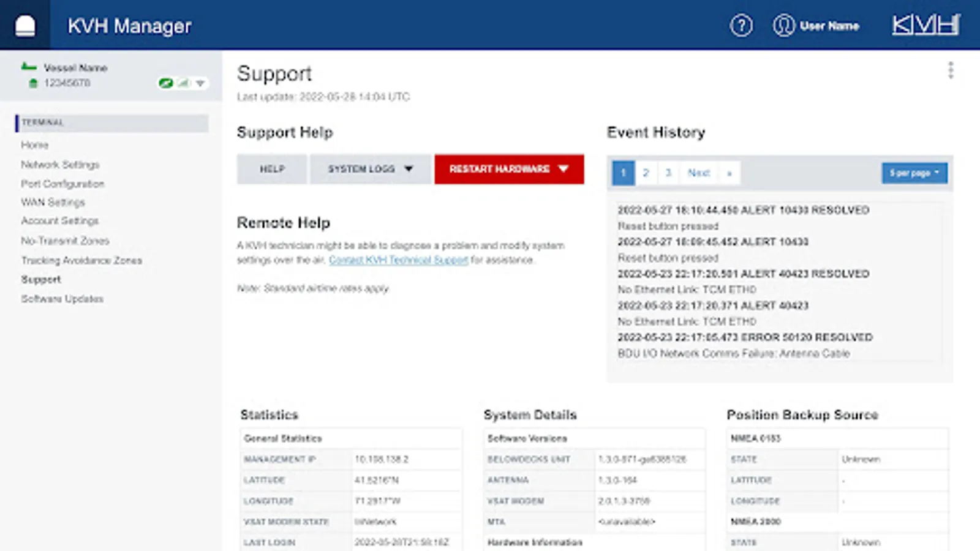The height and width of the screenshot is (551, 980).
Task: Open Tracking Avoidance Zones
Action: (x=81, y=260)
